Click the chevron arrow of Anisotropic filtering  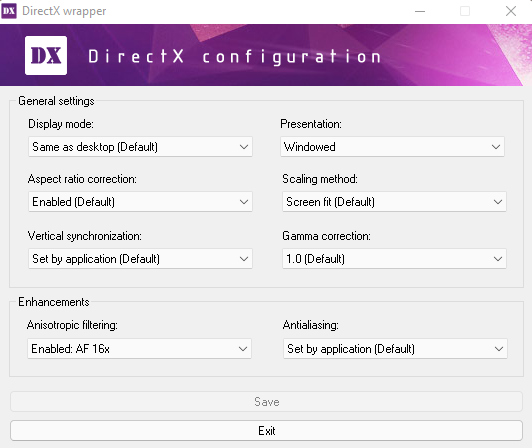243,349
